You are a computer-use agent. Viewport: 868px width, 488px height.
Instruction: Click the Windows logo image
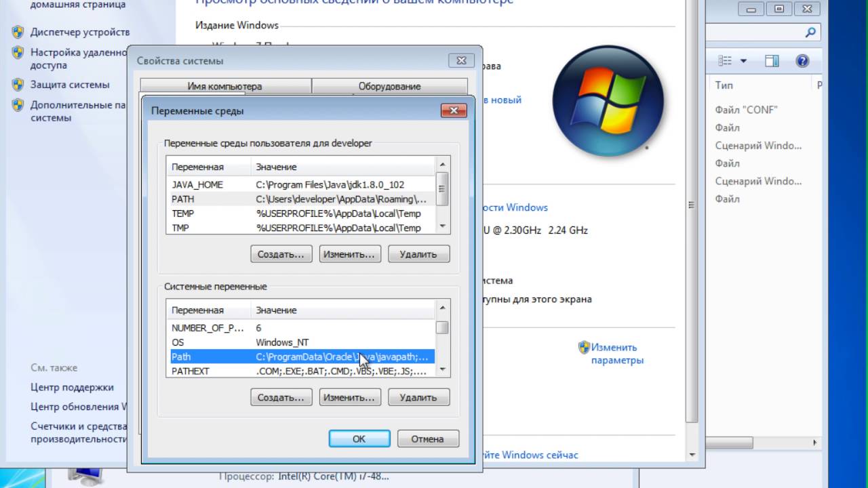pyautogui.click(x=608, y=100)
